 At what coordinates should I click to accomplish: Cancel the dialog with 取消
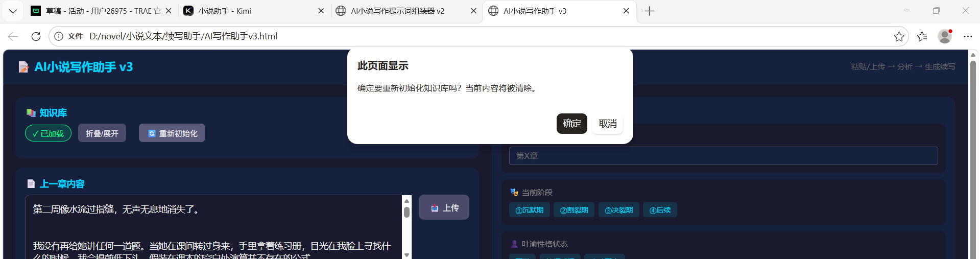608,124
